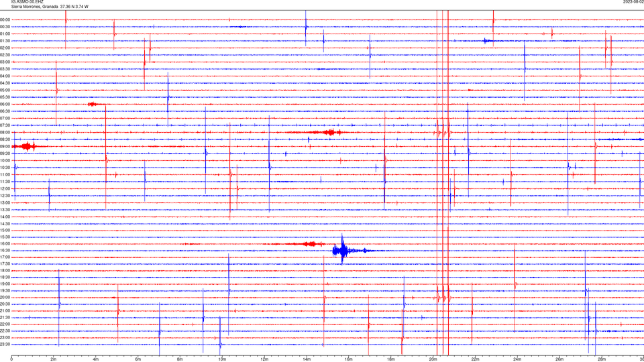Screen dimensions: 644x362
Task: Click the 16:30 time label
Action: click(x=5, y=250)
